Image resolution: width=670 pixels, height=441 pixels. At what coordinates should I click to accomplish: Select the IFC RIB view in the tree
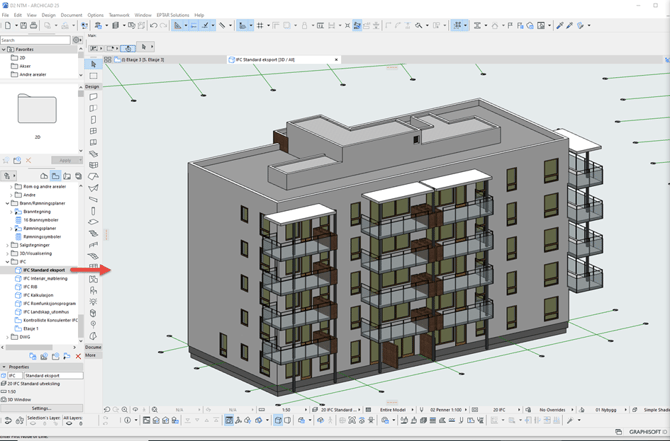[30, 287]
